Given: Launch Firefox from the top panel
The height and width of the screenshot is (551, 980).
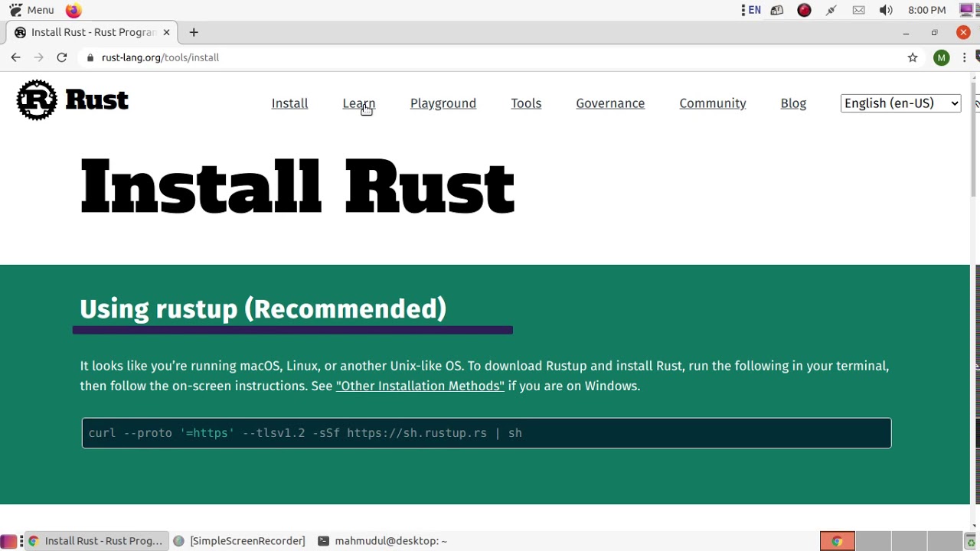Looking at the screenshot, I should pos(73,10).
